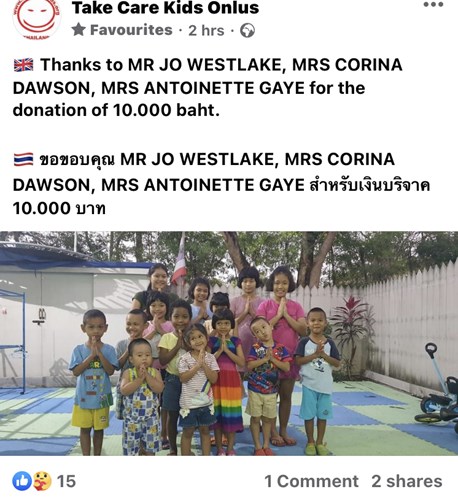Click the public globe privacy icon

pyautogui.click(x=248, y=31)
